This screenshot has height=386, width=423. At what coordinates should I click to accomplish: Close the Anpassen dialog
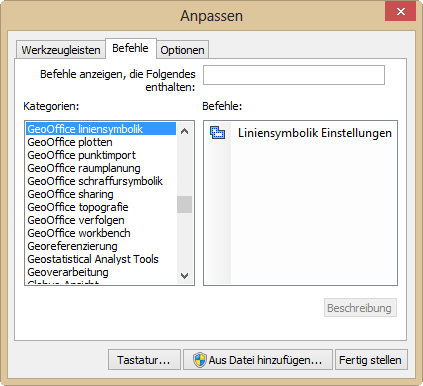click(401, 12)
